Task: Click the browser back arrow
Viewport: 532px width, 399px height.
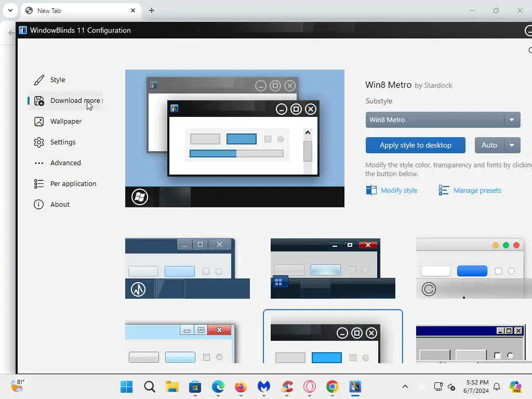Action: click(x=11, y=33)
